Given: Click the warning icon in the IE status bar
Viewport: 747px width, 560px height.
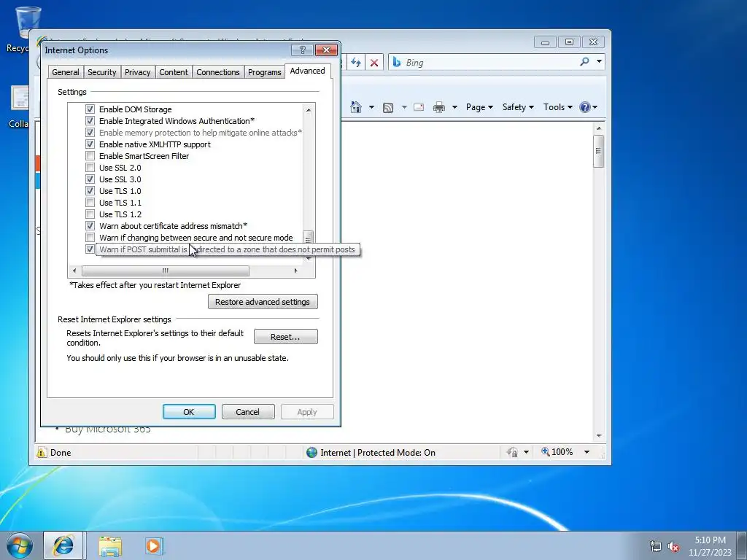Looking at the screenshot, I should pos(42,452).
